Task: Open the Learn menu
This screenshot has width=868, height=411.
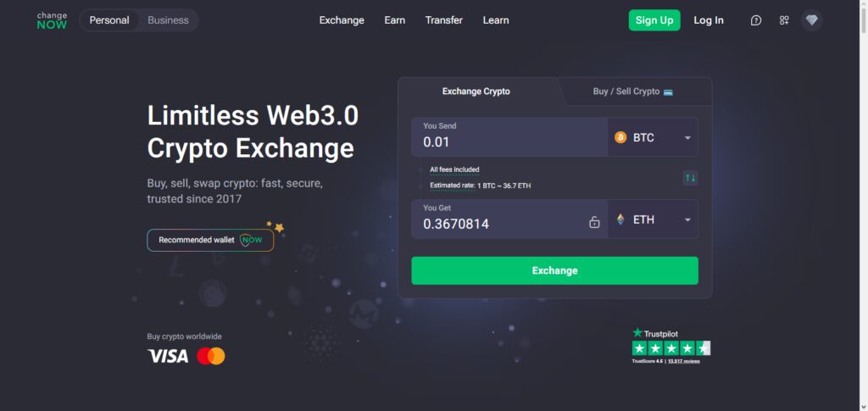Action: [x=496, y=20]
